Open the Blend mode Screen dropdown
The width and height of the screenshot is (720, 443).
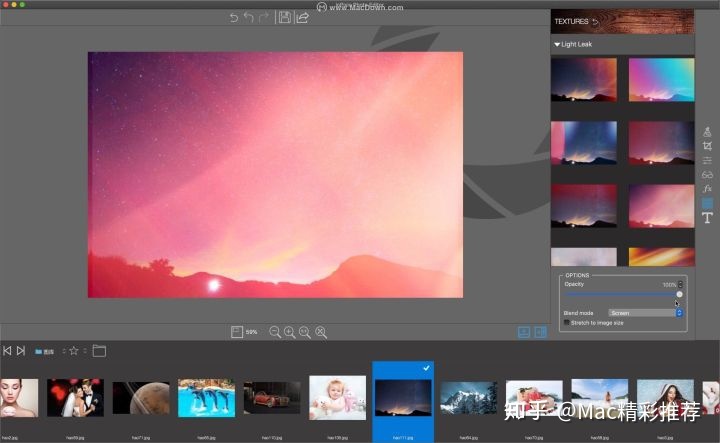[x=646, y=313]
